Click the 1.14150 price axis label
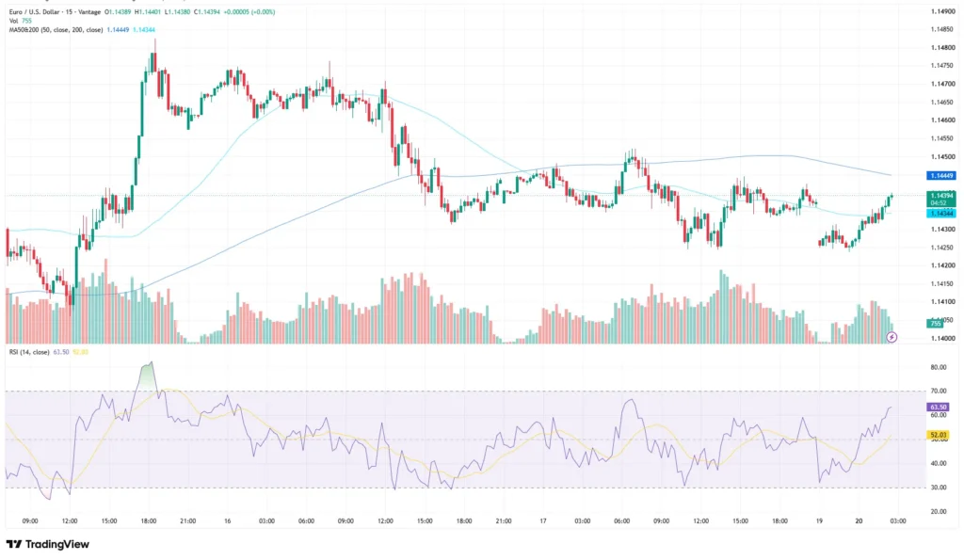This screenshot has width=964, height=560. tap(941, 283)
